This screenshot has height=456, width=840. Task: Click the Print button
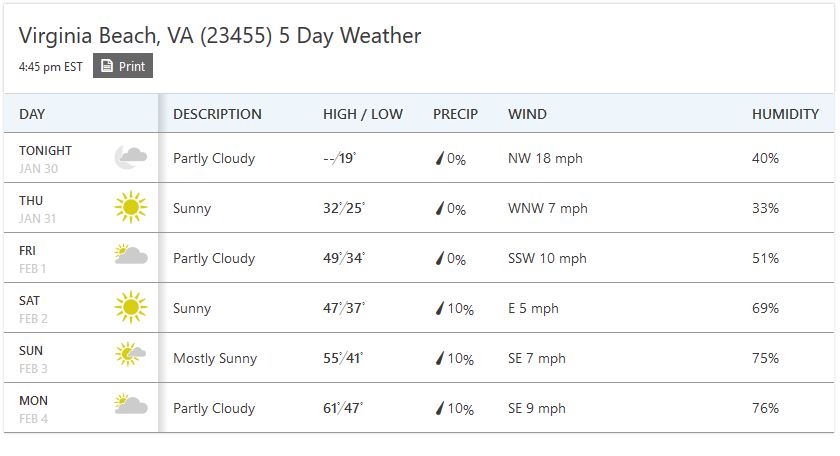coord(123,66)
